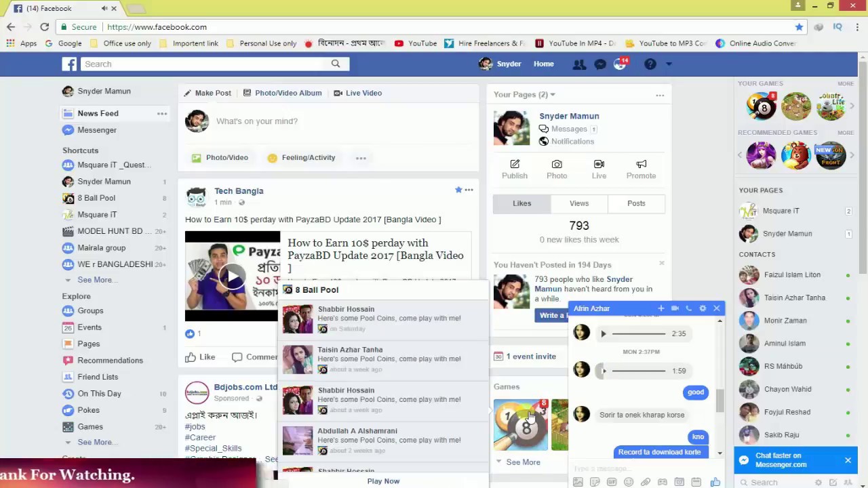Seek within the 1:59 audio progress bar
The image size is (868, 488).
point(638,371)
